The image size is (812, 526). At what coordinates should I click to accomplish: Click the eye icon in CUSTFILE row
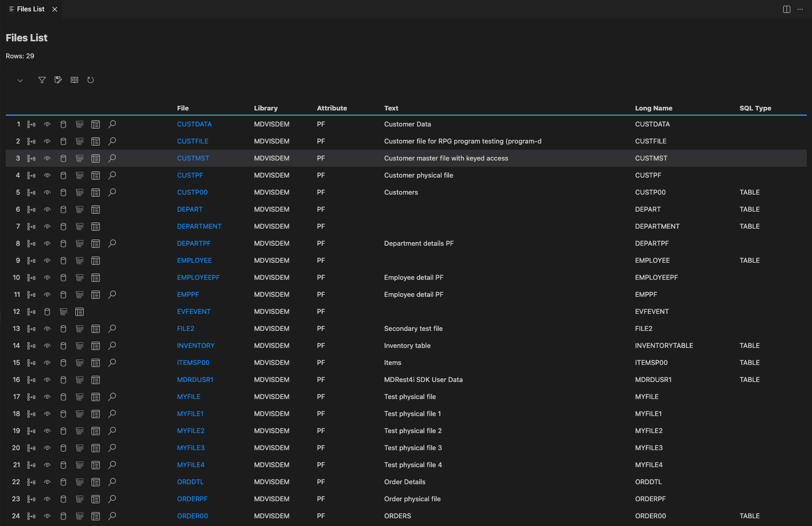tap(47, 141)
